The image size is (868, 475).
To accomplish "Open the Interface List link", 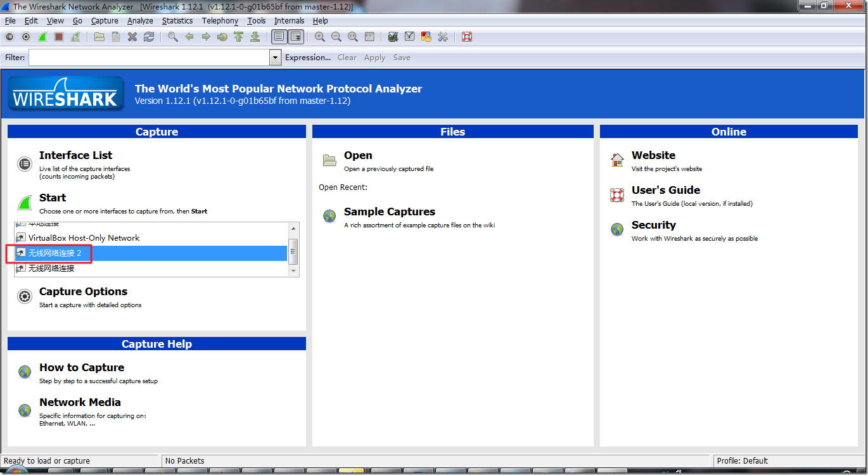I will tap(76, 155).
